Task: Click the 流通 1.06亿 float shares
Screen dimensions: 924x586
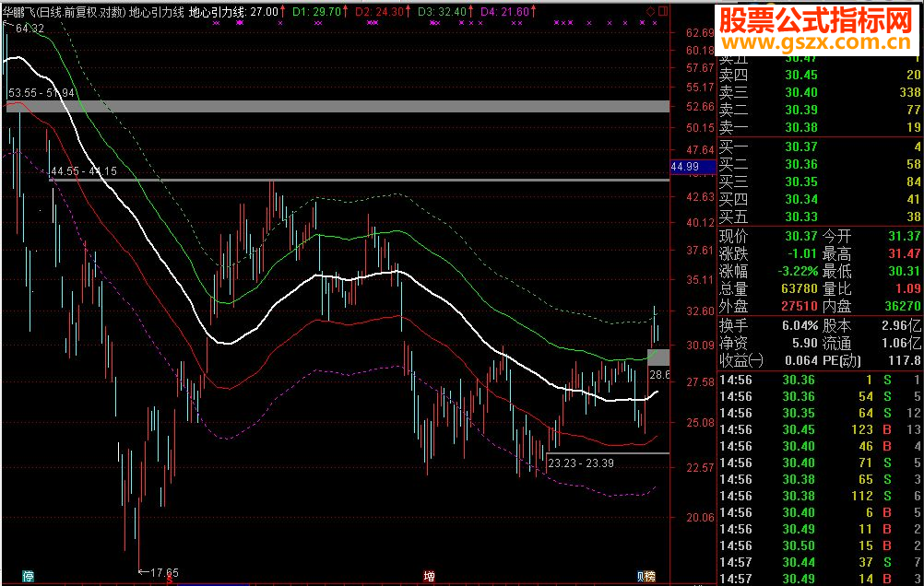Action: coord(902,344)
